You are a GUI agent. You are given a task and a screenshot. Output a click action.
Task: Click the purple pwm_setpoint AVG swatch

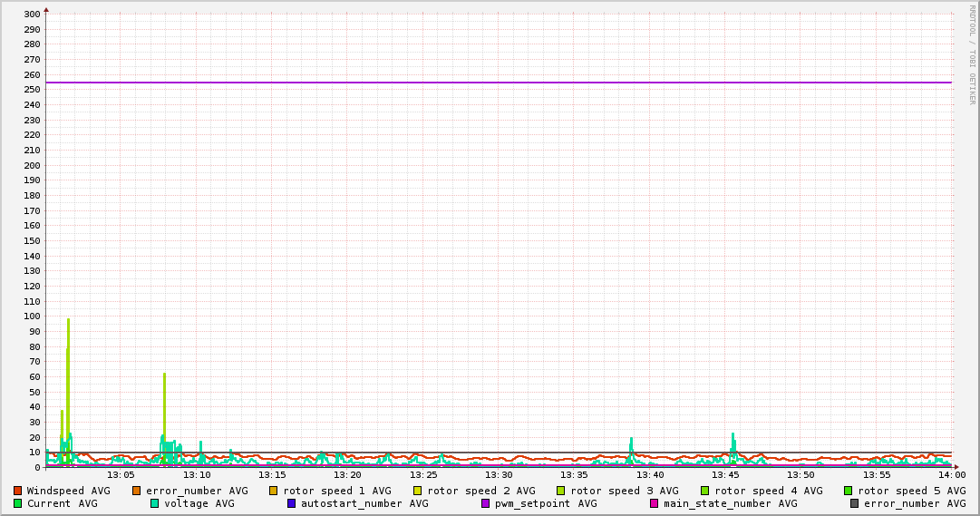[486, 503]
